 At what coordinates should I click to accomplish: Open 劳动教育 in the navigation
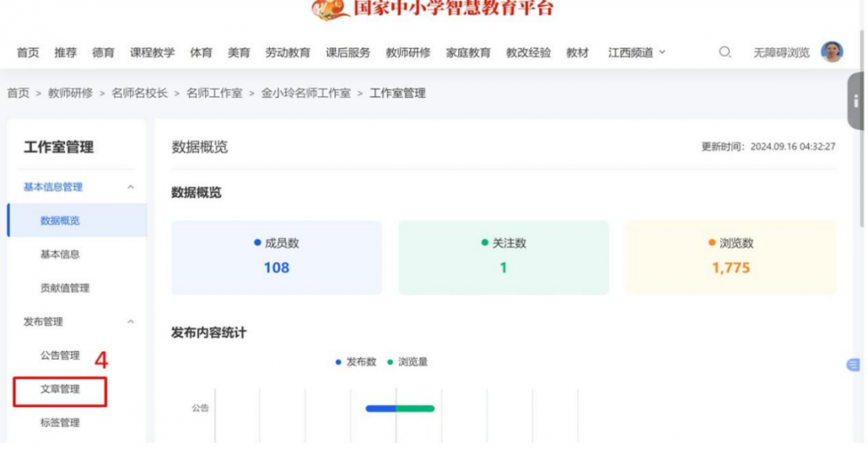pyautogui.click(x=287, y=53)
